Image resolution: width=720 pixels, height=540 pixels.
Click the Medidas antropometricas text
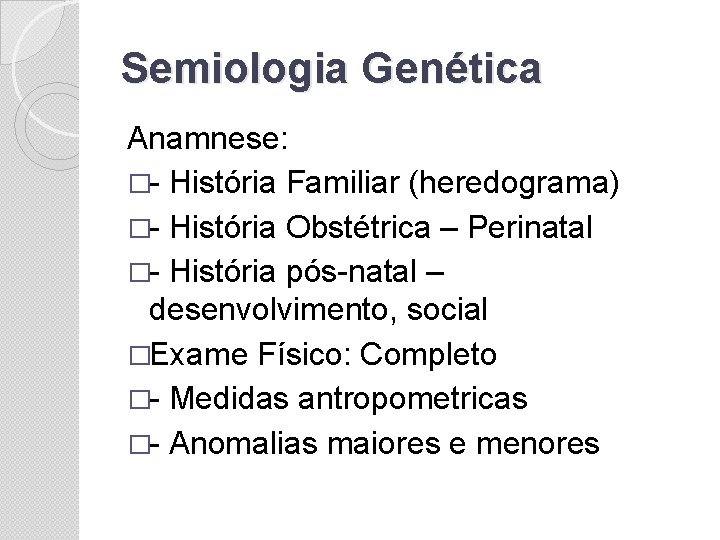click(x=349, y=399)
